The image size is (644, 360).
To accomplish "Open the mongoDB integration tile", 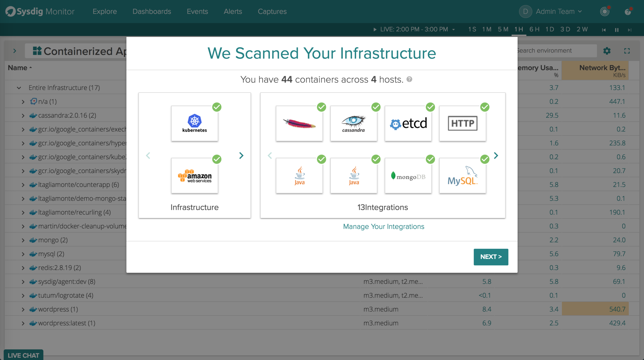I will click(408, 176).
